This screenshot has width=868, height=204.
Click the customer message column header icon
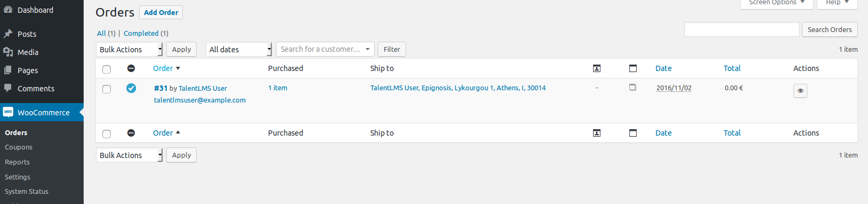pos(597,68)
